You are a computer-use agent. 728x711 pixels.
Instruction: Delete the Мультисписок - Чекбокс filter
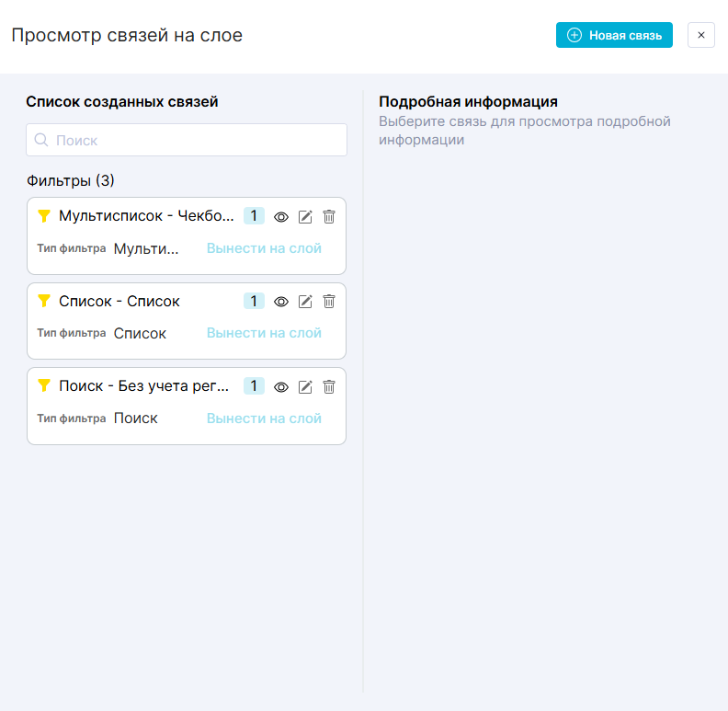click(x=329, y=217)
